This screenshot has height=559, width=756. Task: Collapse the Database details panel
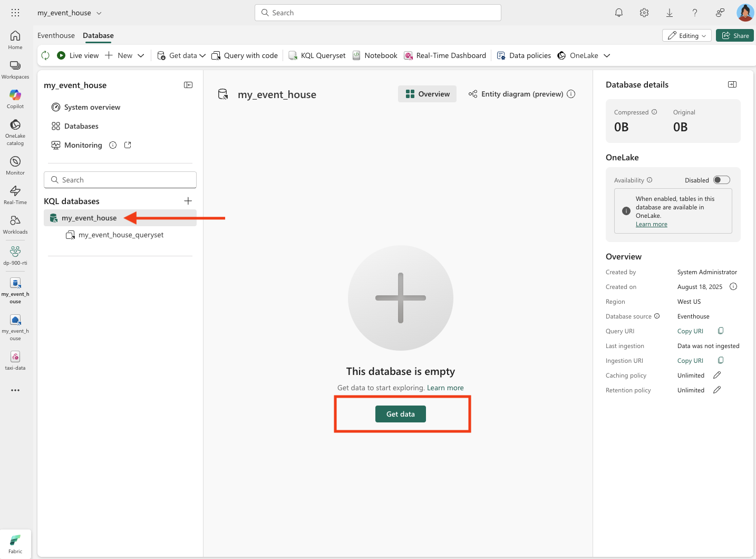click(x=732, y=84)
